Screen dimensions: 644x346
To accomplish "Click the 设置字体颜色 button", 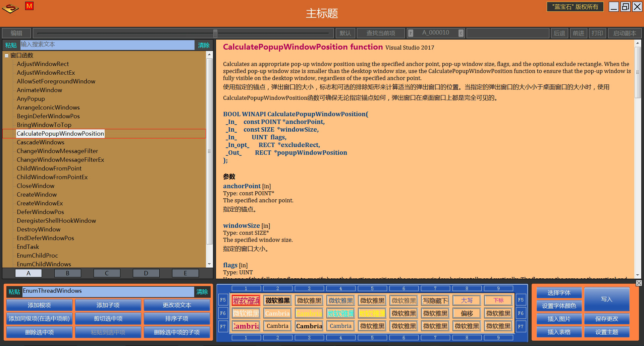I will point(559,306).
